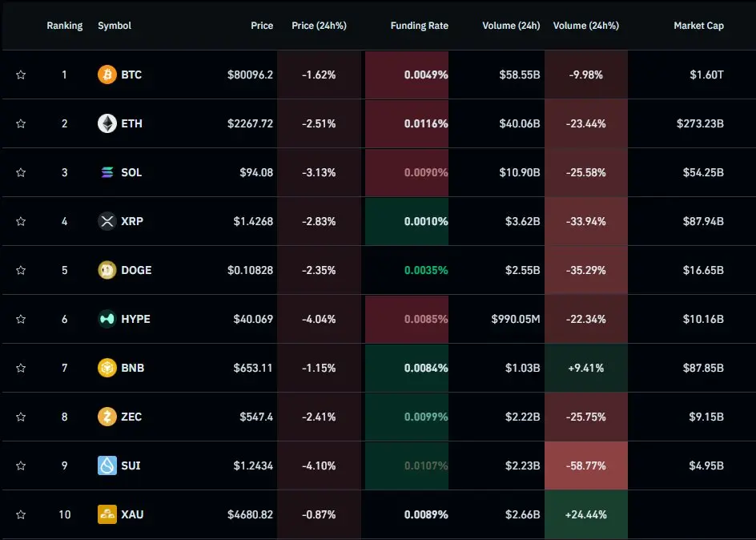Click SOL price $94.08

(x=256, y=172)
